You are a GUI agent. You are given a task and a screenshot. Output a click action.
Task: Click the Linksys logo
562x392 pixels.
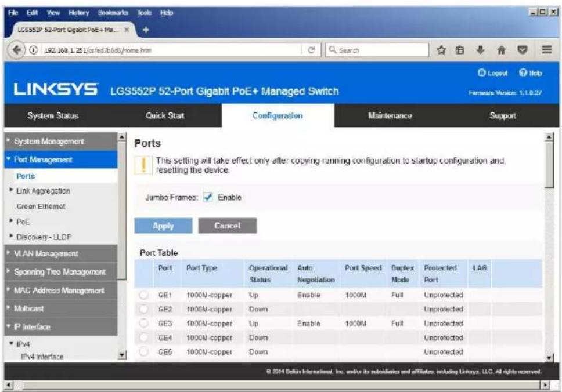click(x=56, y=89)
